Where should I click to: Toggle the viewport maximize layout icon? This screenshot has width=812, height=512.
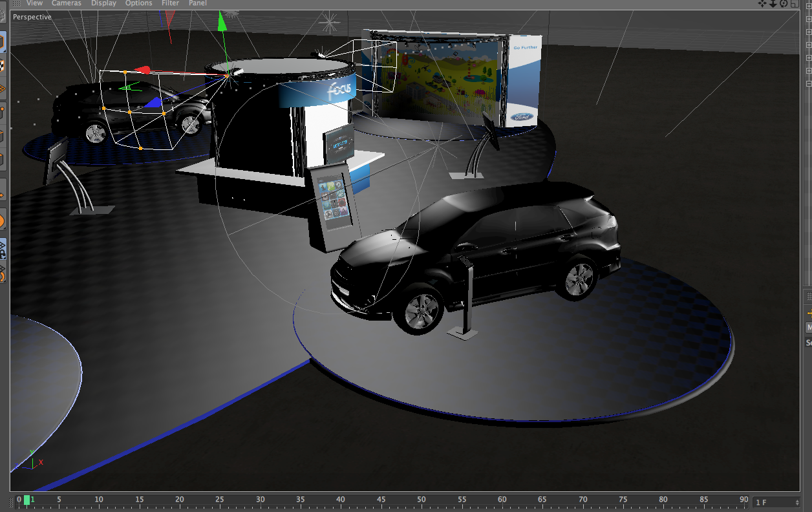tap(795, 3)
